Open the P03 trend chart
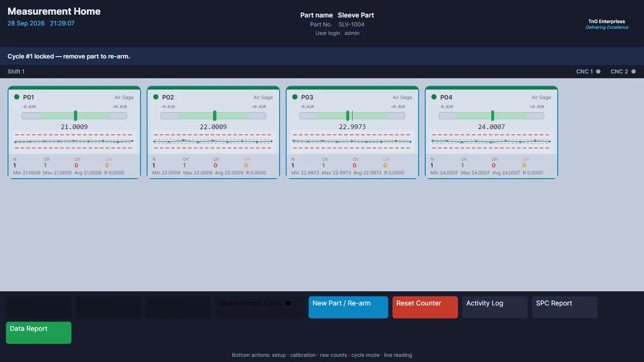This screenshot has height=362, width=644. pos(352,141)
